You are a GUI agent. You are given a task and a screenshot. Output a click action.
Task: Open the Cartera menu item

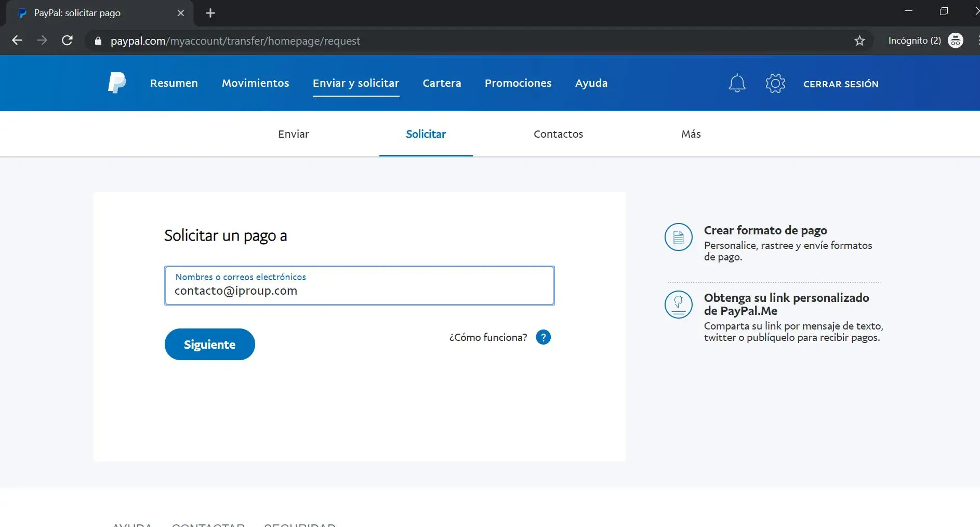pos(442,83)
